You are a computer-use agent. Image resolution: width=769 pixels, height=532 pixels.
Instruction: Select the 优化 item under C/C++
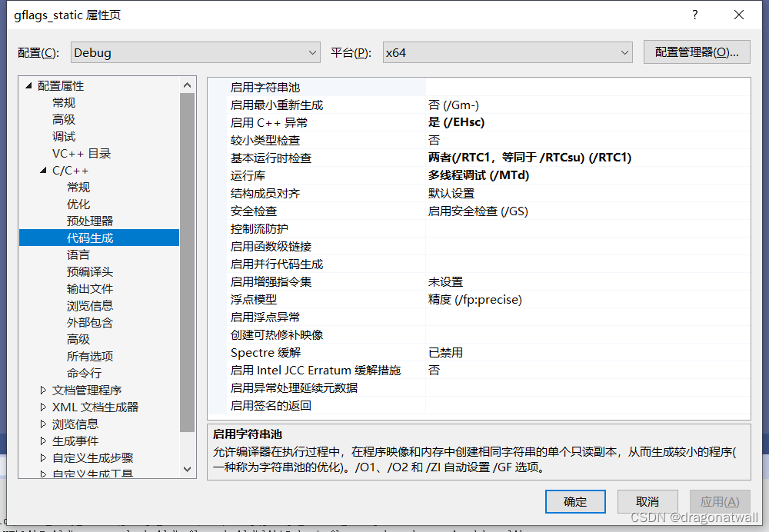pyautogui.click(x=78, y=204)
